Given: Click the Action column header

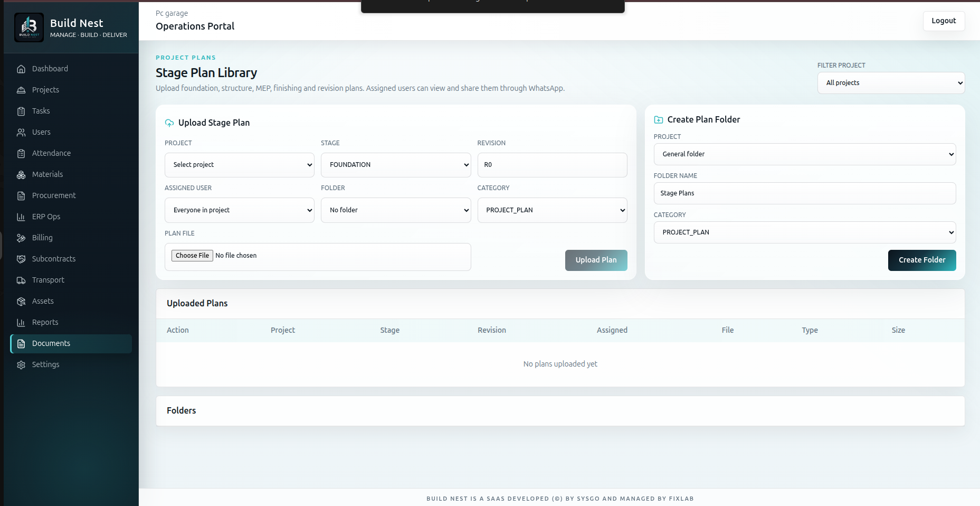Looking at the screenshot, I should (177, 330).
